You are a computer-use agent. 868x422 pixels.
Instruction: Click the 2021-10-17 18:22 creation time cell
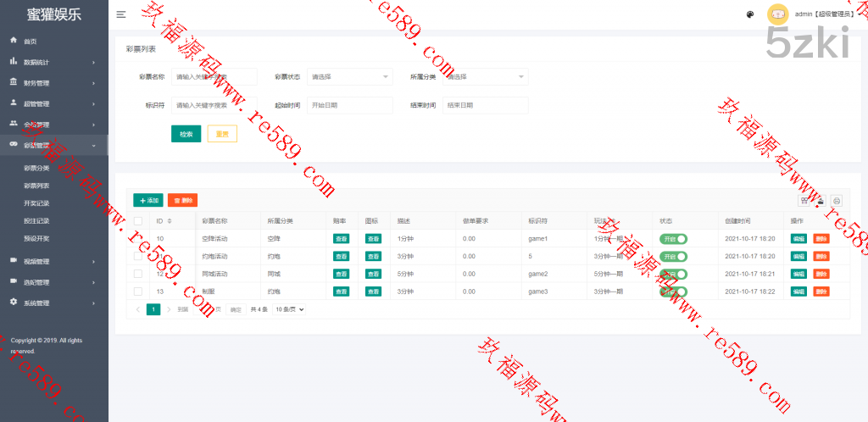click(750, 292)
